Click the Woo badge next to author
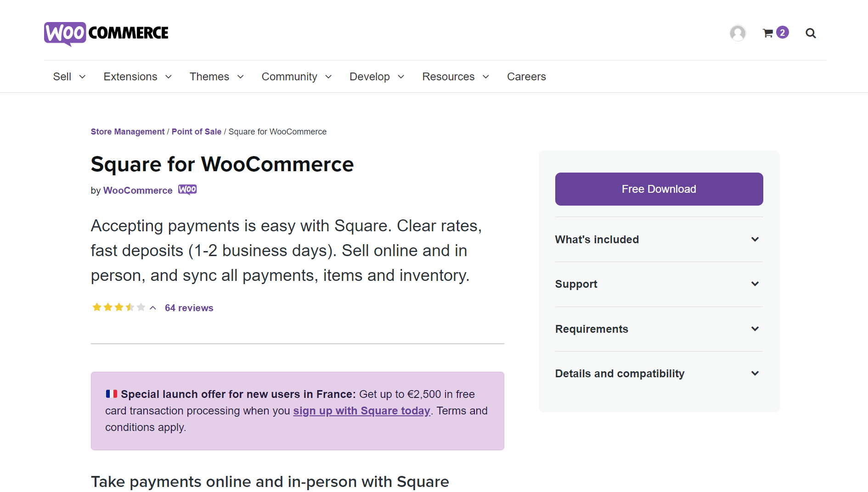This screenshot has height=492, width=868. (x=187, y=190)
